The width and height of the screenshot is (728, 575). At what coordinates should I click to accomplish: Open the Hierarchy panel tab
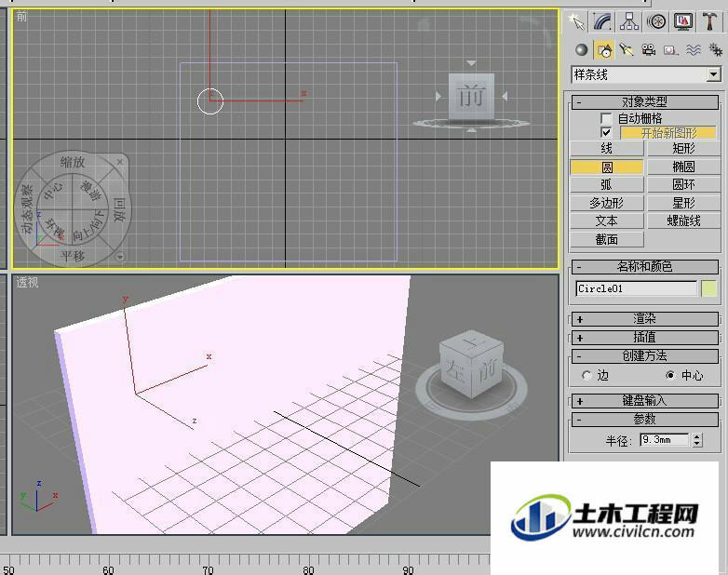click(x=629, y=21)
